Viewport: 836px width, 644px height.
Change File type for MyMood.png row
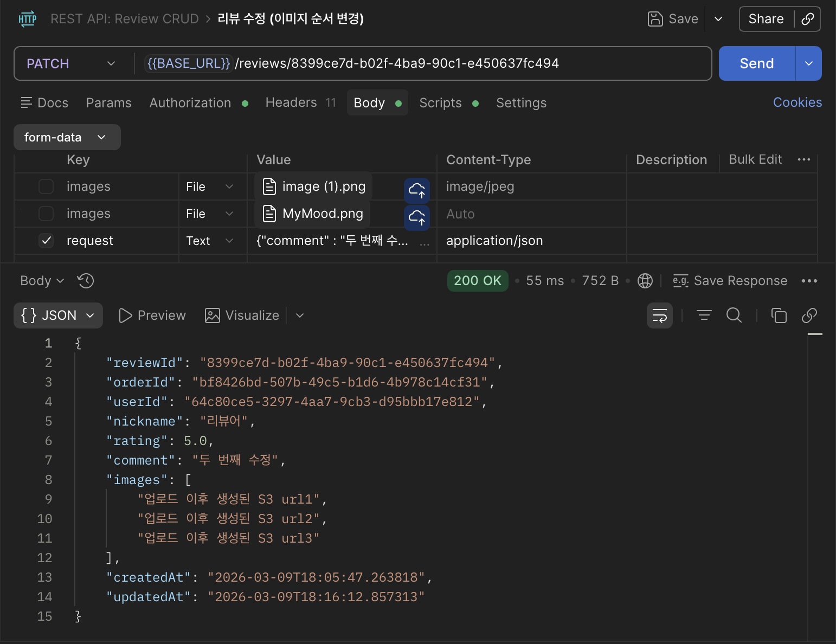click(x=210, y=214)
